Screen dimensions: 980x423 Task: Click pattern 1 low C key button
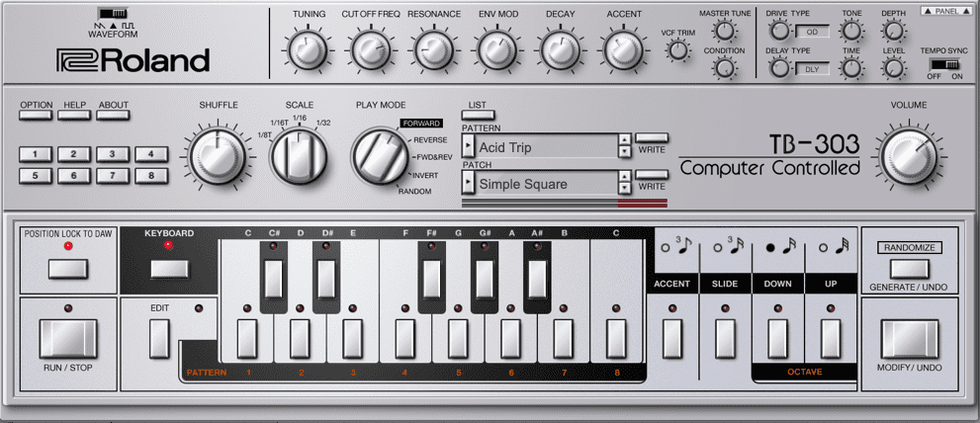[247, 339]
